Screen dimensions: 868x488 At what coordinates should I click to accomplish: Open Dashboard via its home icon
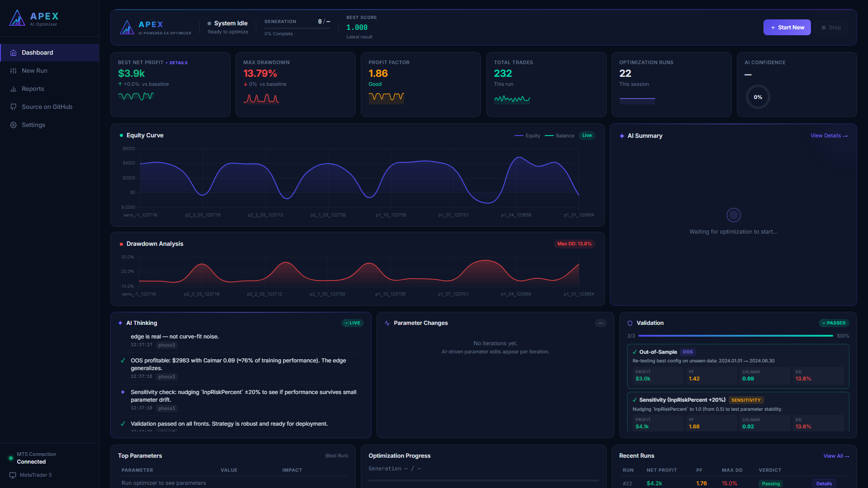click(14, 53)
